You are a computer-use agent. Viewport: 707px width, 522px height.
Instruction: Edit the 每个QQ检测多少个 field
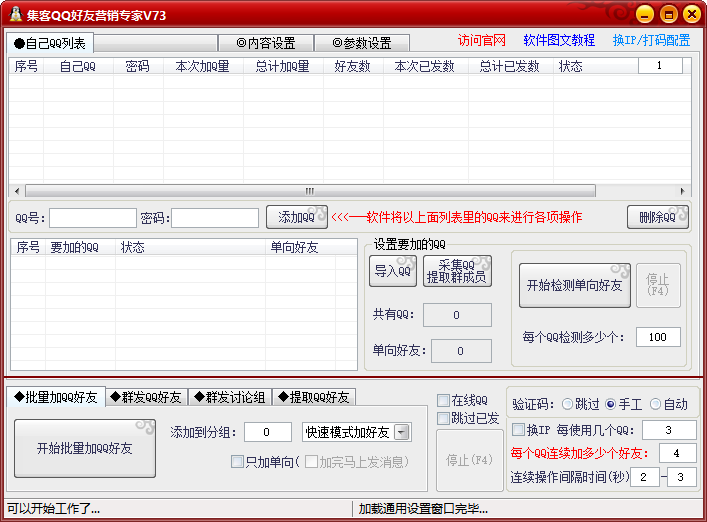pos(658,337)
